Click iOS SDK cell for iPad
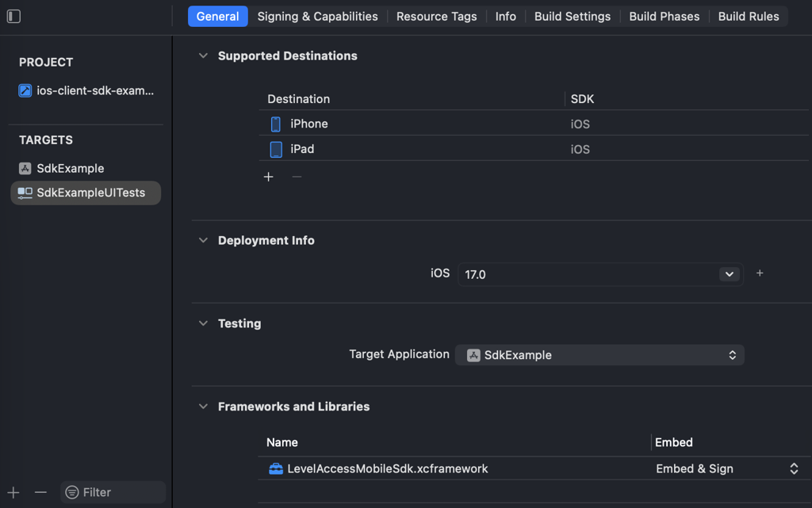 [580, 150]
